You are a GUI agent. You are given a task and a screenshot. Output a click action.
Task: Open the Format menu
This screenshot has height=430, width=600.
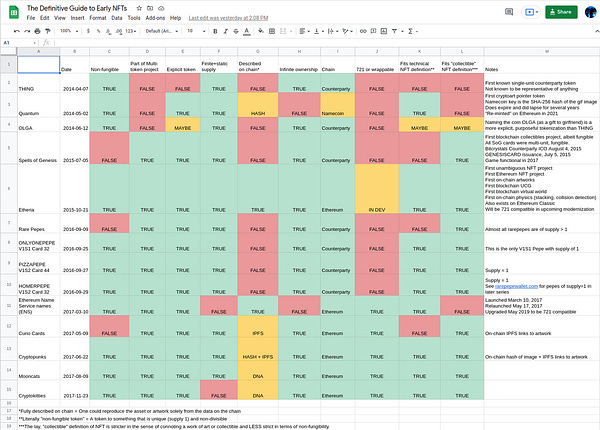(98, 18)
